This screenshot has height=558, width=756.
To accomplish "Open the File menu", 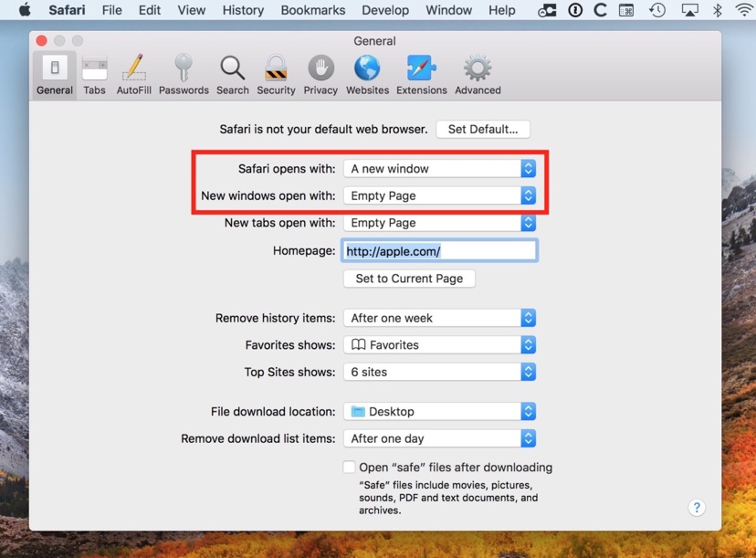I will [x=112, y=10].
